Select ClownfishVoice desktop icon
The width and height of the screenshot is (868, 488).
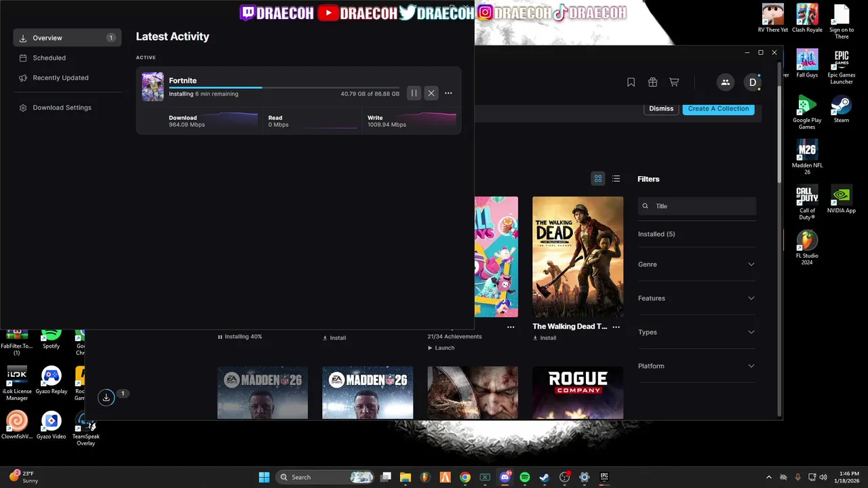coord(17,426)
